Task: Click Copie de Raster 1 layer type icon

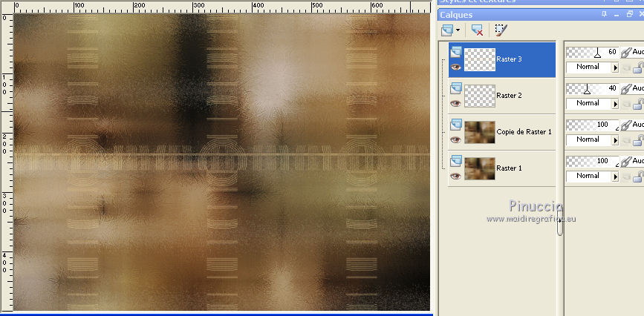Action: coord(456,125)
